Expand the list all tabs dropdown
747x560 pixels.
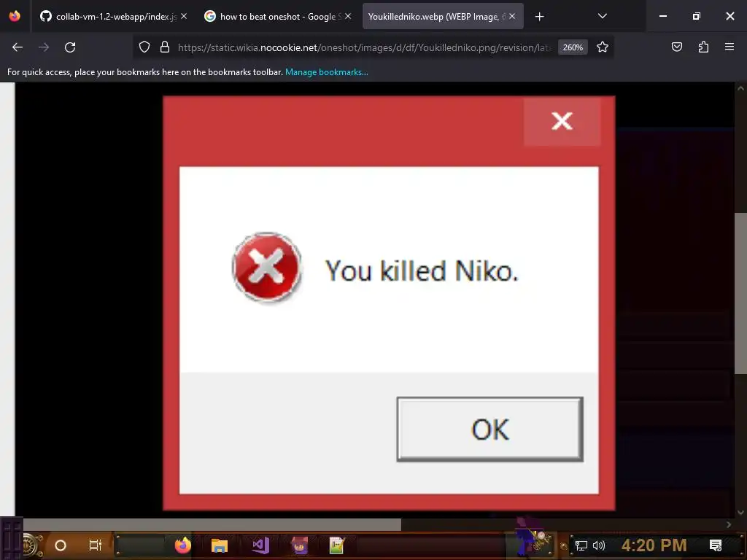[x=602, y=17]
